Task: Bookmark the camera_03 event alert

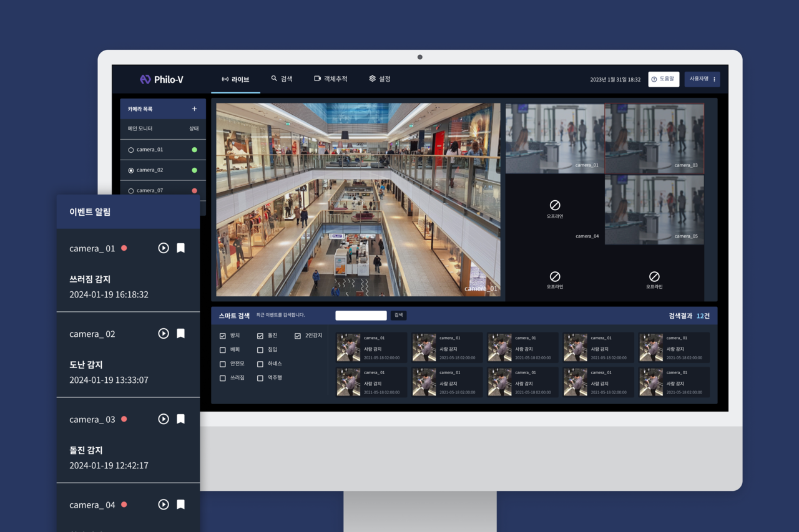Action: pyautogui.click(x=180, y=419)
